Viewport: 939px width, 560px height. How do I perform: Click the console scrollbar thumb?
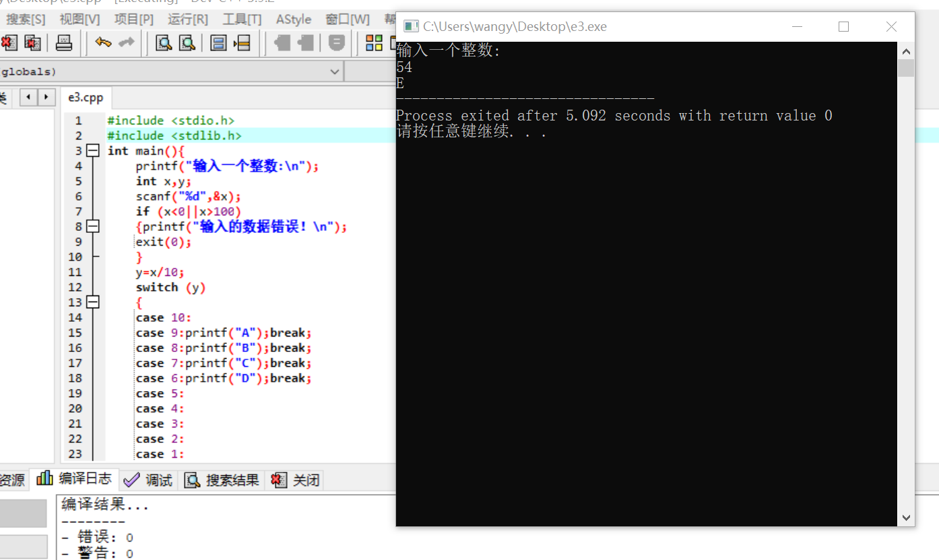(906, 68)
